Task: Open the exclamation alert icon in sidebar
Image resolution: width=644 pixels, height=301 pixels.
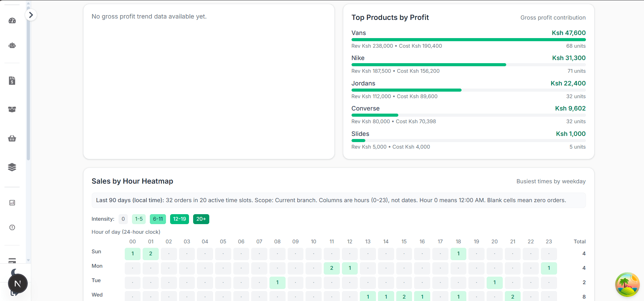Action: tap(12, 228)
